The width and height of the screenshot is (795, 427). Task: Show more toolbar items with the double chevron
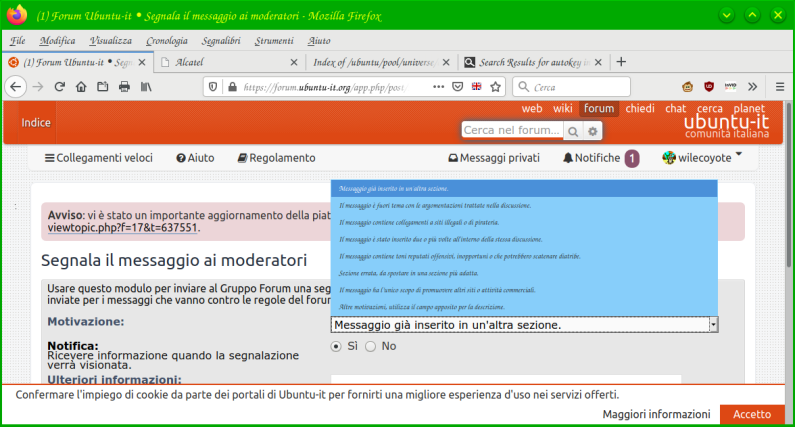tap(752, 87)
